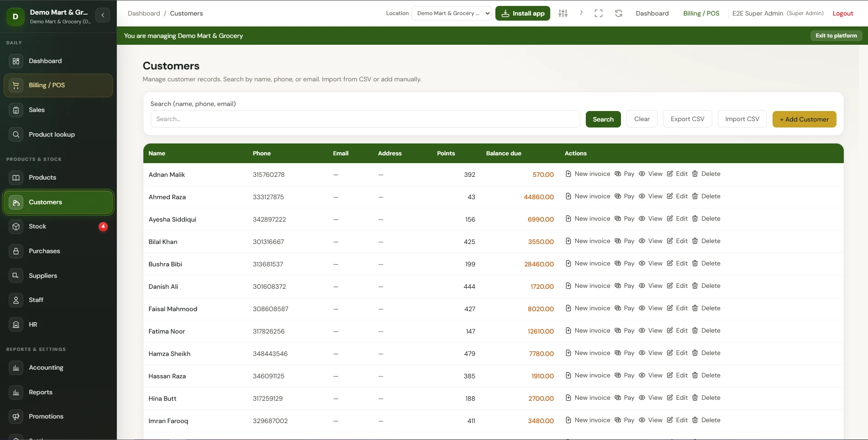Open HR in the sidebar
Viewport: 868px width, 440px height.
pyautogui.click(x=58, y=324)
